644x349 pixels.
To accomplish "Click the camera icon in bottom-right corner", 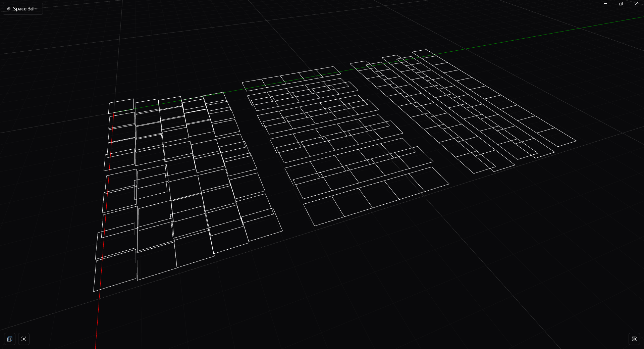I will pyautogui.click(x=634, y=339).
